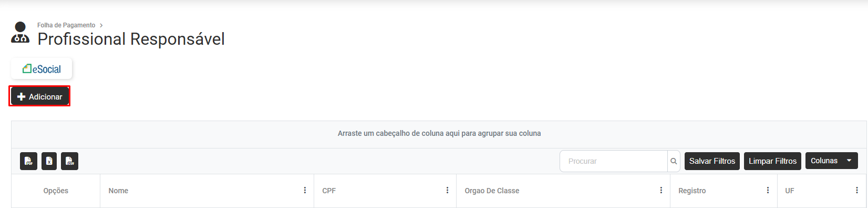
Task: Open Nome column options menu
Action: point(305,190)
